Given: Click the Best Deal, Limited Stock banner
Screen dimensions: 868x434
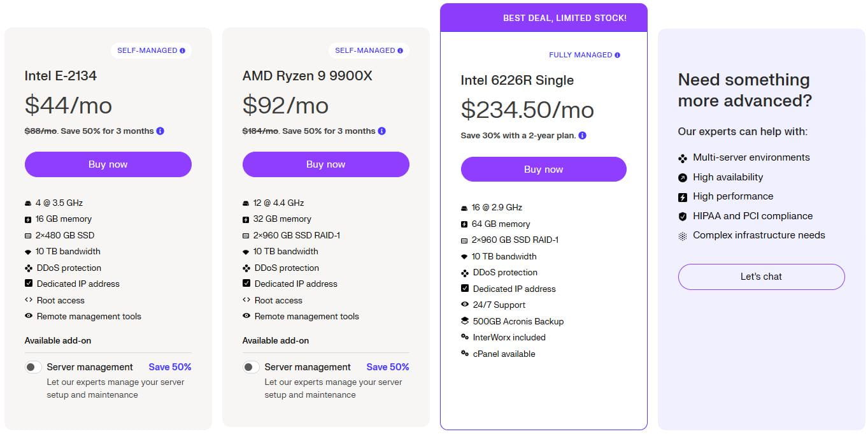Looking at the screenshot, I should click(564, 18).
